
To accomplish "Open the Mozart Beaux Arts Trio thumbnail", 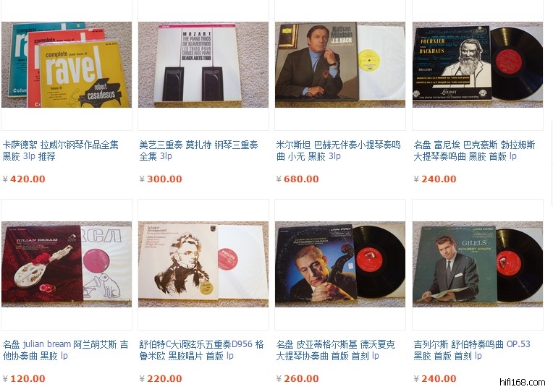I will tap(203, 64).
